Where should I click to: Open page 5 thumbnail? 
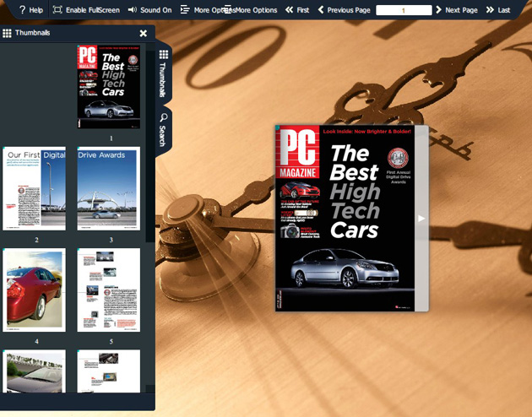pyautogui.click(x=108, y=290)
